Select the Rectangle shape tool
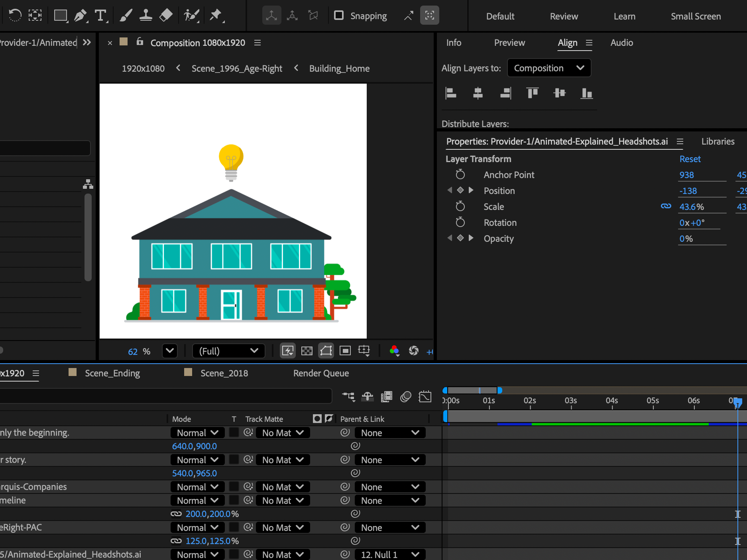 point(61,16)
